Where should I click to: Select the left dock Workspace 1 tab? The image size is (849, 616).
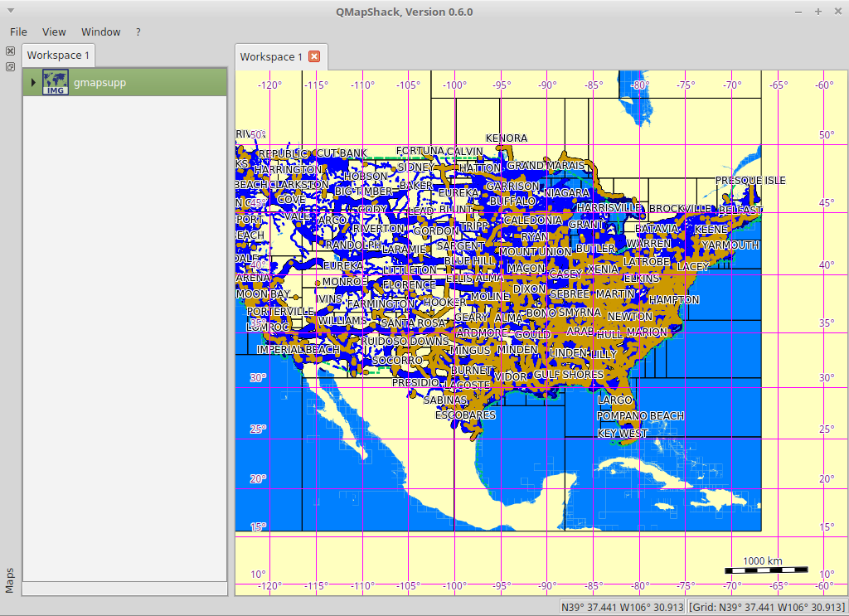click(58, 56)
